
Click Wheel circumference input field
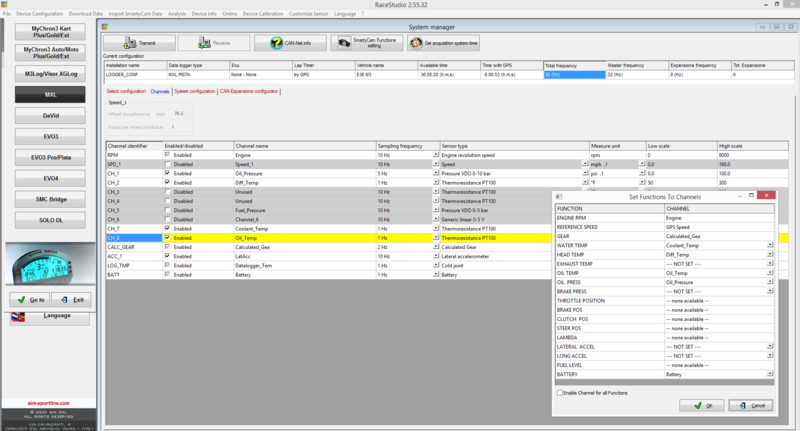coord(179,114)
